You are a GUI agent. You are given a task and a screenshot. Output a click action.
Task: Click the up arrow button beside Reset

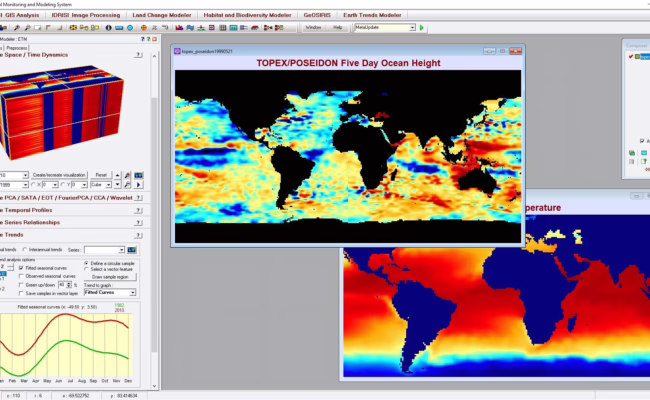[x=118, y=175]
